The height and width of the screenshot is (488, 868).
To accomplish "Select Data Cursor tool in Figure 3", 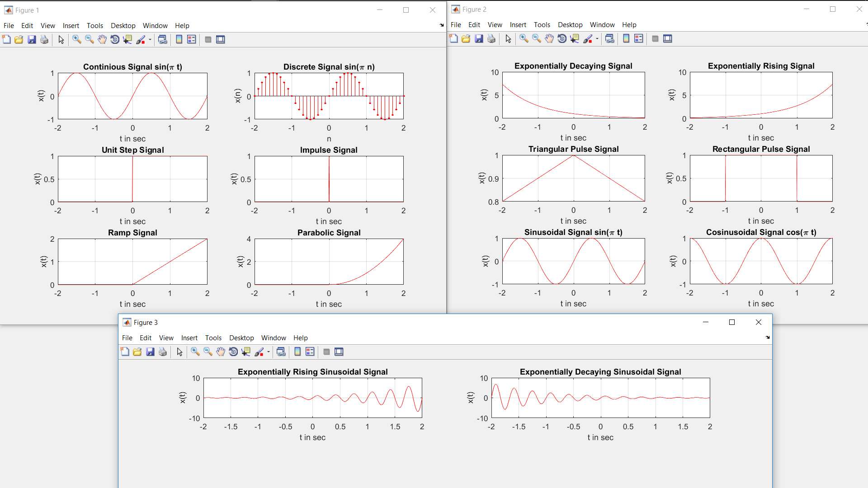I will (246, 352).
